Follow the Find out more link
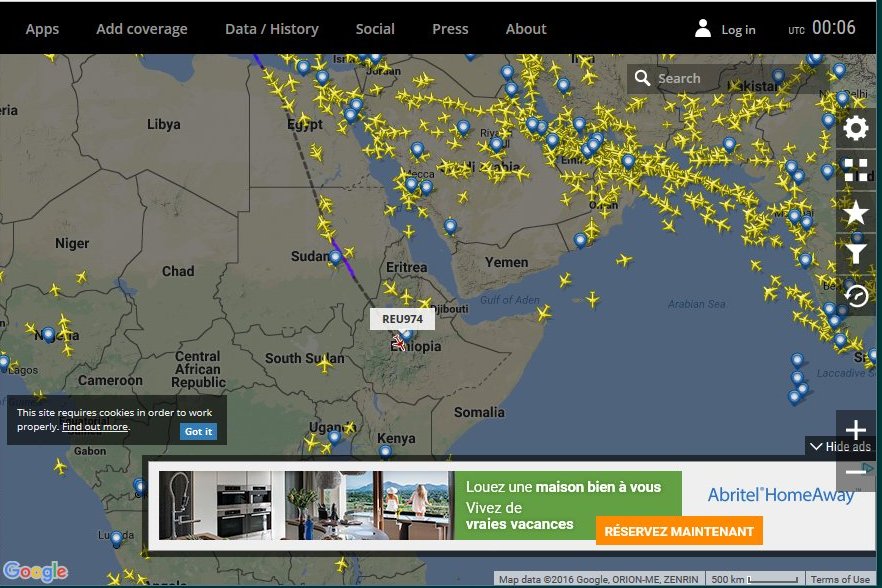Image resolution: width=882 pixels, height=588 pixels. 95,427
